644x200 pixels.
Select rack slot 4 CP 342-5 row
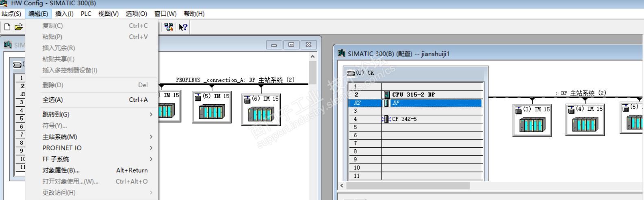coord(416,119)
